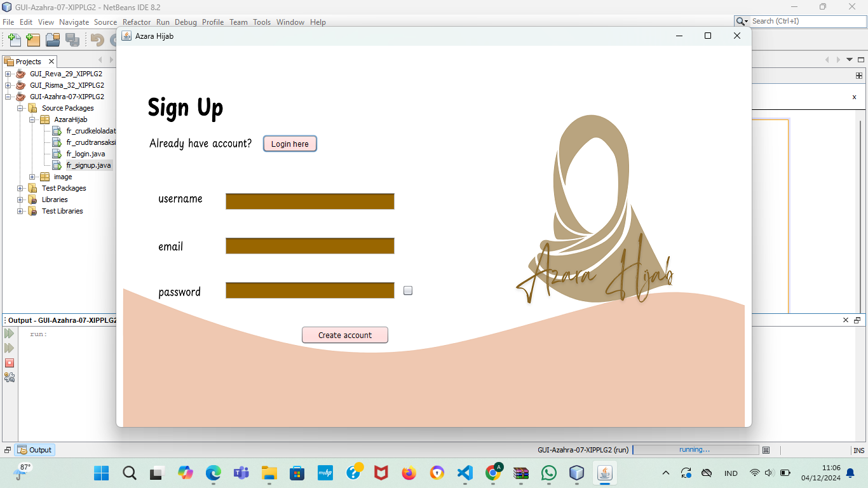Cancel the running task beside progress bar
This screenshot has height=488, width=868.
click(x=766, y=450)
